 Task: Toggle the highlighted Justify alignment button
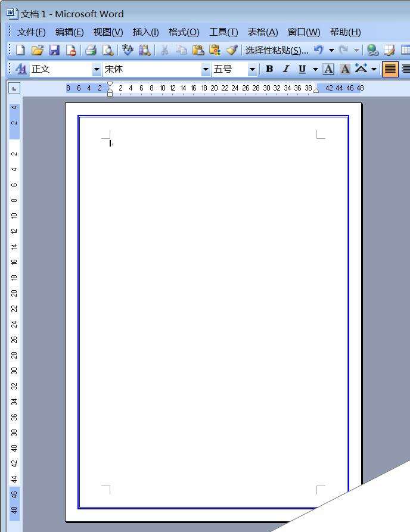click(x=390, y=69)
